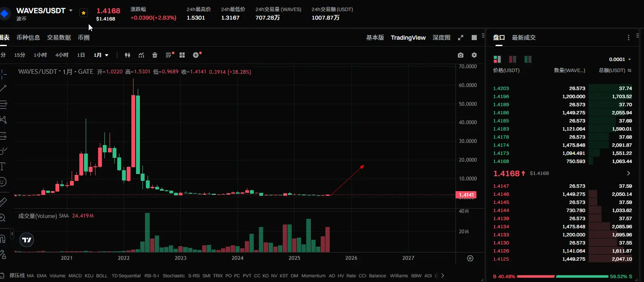The width and height of the screenshot is (644, 282).
Task: Select the crosshair cursor tool
Action: click(3, 73)
